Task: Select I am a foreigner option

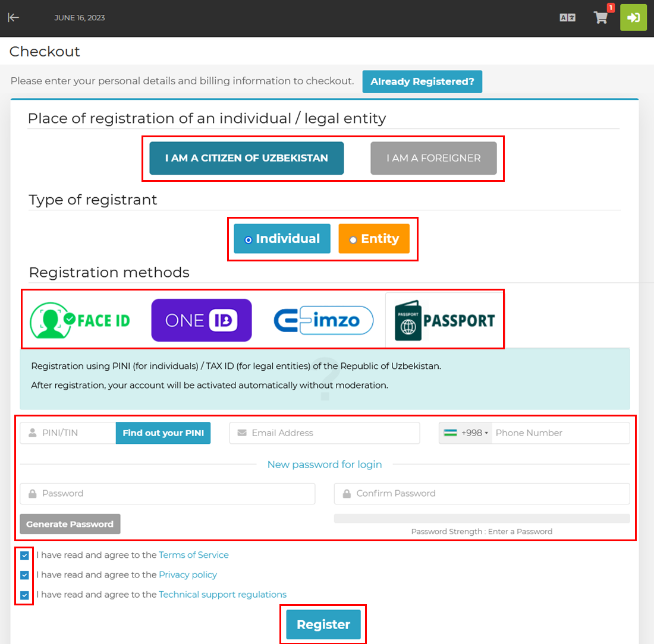Action: pos(433,158)
